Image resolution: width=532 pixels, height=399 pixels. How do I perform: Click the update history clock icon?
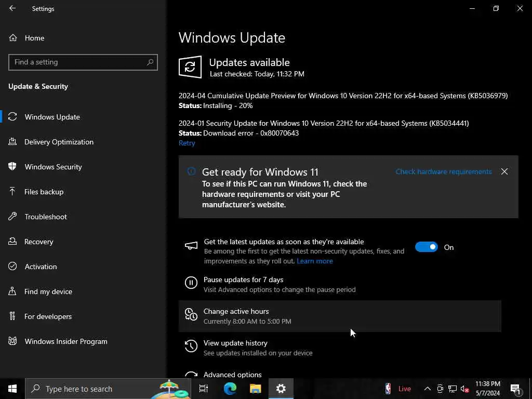pyautogui.click(x=191, y=346)
